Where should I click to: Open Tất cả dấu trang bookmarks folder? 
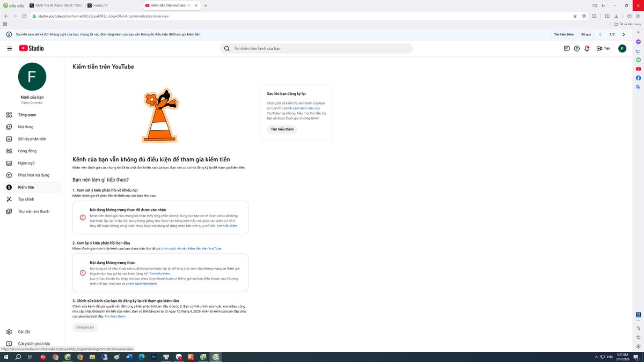[x=628, y=24]
